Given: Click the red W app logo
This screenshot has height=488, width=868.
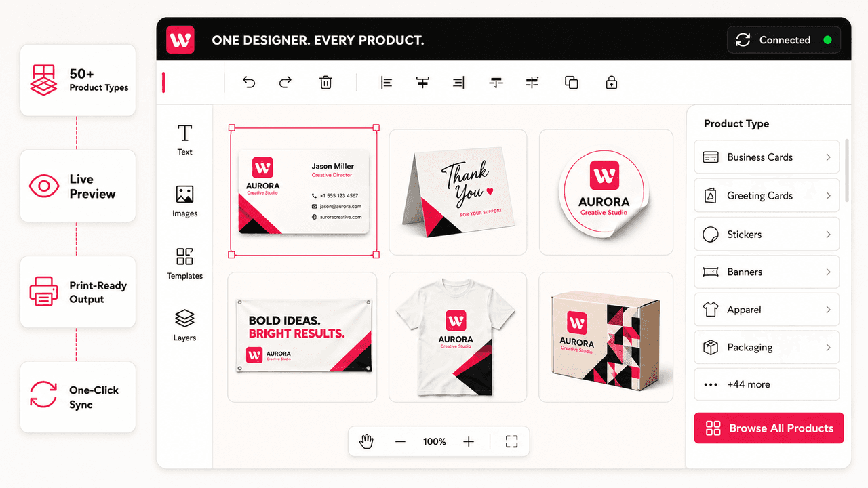Looking at the screenshot, I should [x=180, y=40].
